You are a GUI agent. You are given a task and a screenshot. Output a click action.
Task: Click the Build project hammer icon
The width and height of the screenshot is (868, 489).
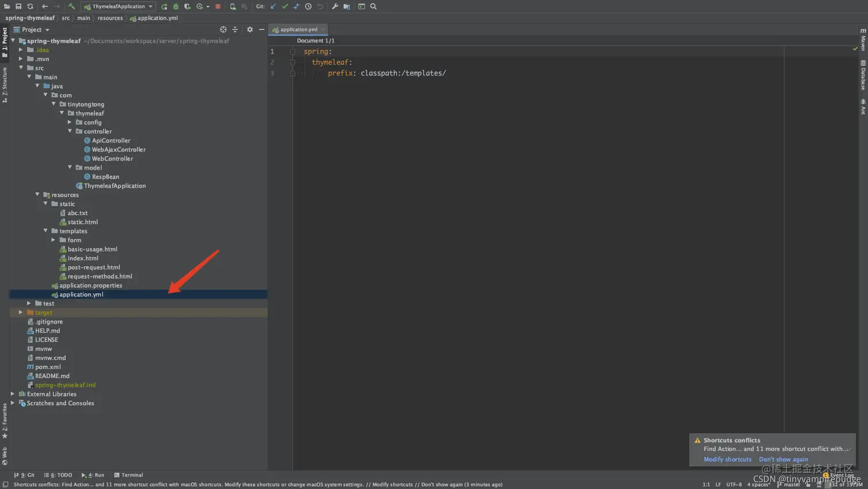tap(72, 6)
